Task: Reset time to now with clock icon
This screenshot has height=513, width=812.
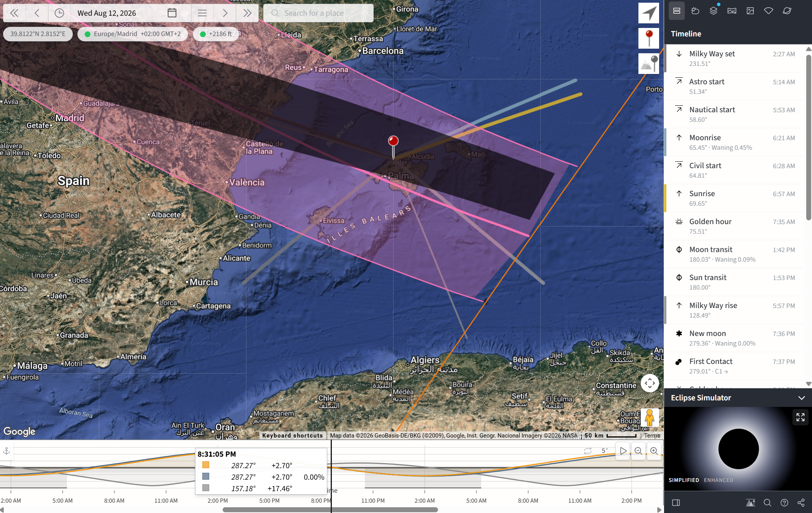Action: point(59,13)
